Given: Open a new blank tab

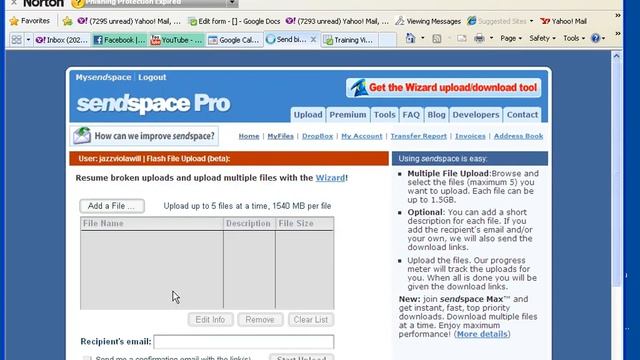Looking at the screenshot, I should click(388, 40).
